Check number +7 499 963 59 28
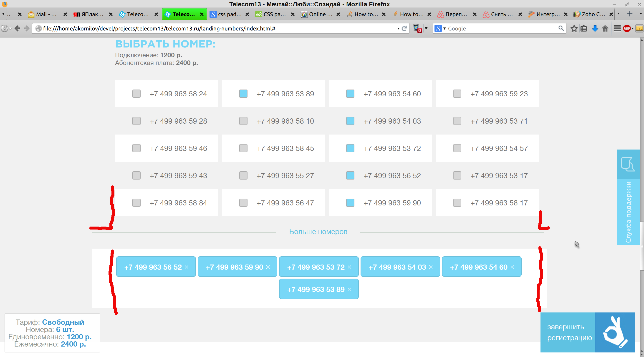The height and width of the screenshot is (357, 644). pyautogui.click(x=136, y=121)
